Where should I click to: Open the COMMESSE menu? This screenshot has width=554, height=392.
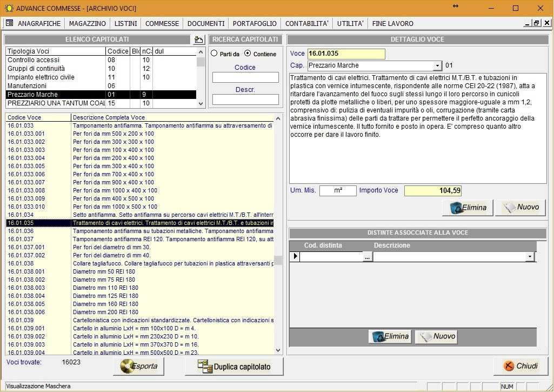(x=162, y=23)
